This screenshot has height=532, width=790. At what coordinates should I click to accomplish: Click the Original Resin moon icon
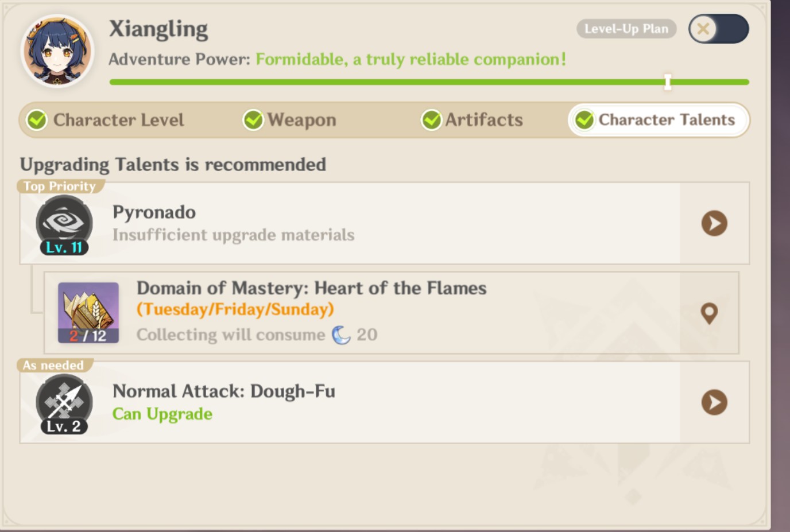[x=341, y=335]
